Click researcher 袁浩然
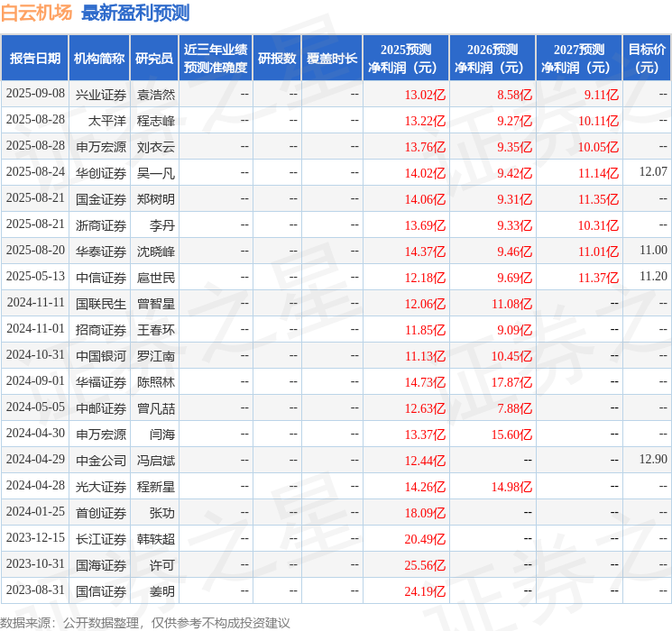The image size is (672, 631). point(156,95)
